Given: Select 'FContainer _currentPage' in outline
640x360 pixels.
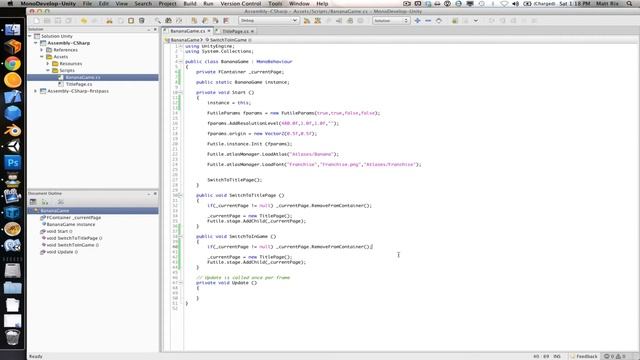Looking at the screenshot, I should point(70,218).
